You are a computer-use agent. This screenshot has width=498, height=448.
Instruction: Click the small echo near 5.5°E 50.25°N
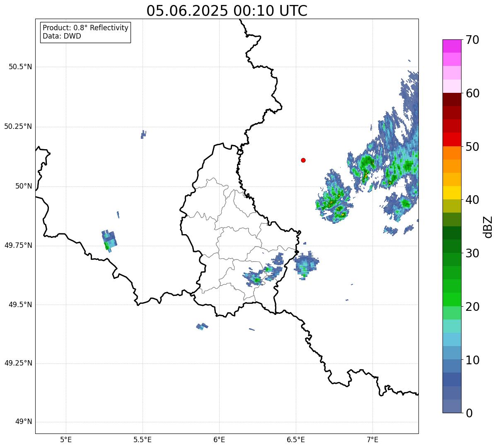[143, 134]
